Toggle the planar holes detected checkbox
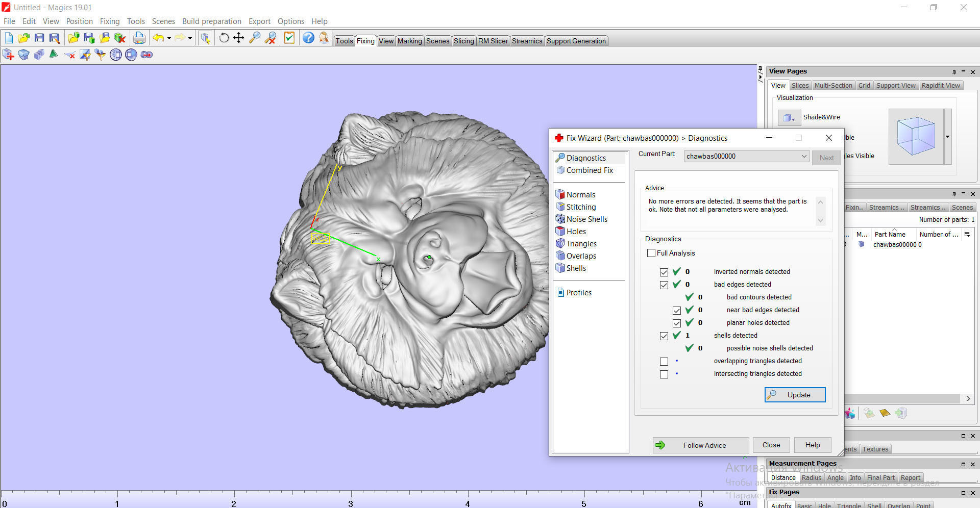The image size is (980, 508). pyautogui.click(x=676, y=323)
